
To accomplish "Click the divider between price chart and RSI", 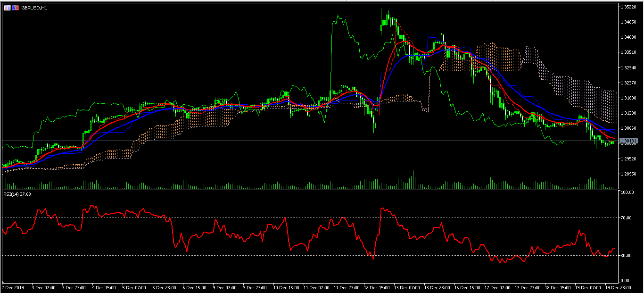I will (x=311, y=190).
